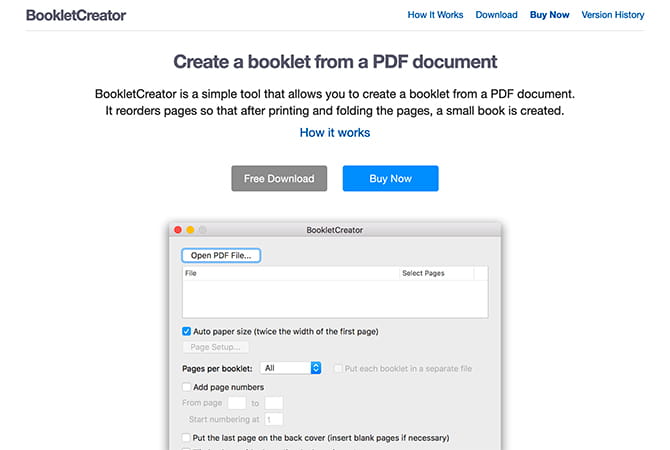
Task: Click the 'to' page input field
Action: [273, 403]
